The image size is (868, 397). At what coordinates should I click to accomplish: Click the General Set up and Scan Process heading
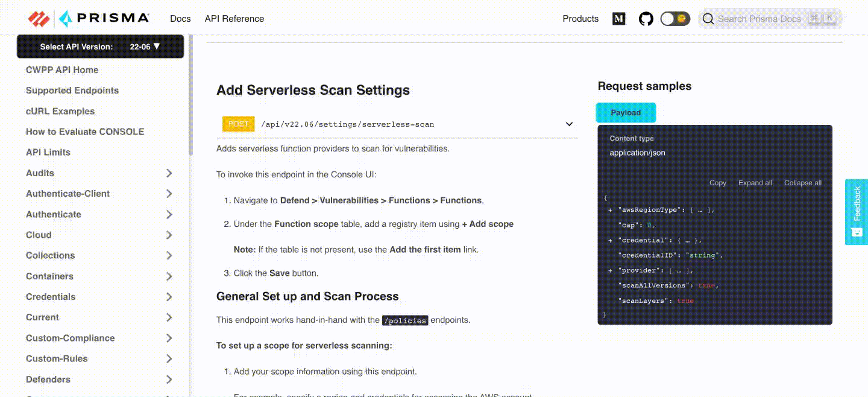click(307, 296)
